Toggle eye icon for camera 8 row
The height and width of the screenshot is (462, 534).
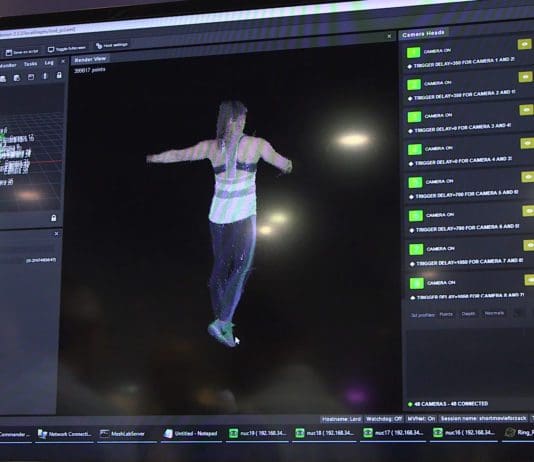[x=530, y=280]
